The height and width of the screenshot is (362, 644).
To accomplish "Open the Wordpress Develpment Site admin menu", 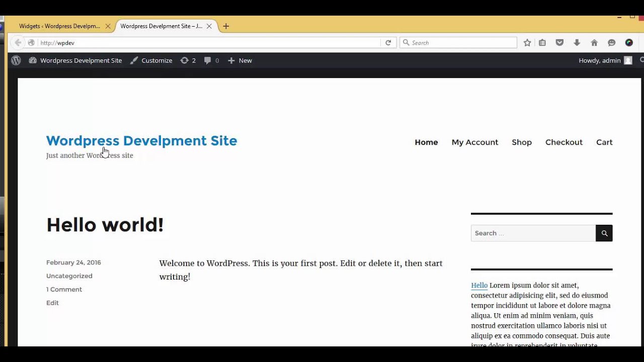I will click(x=75, y=60).
